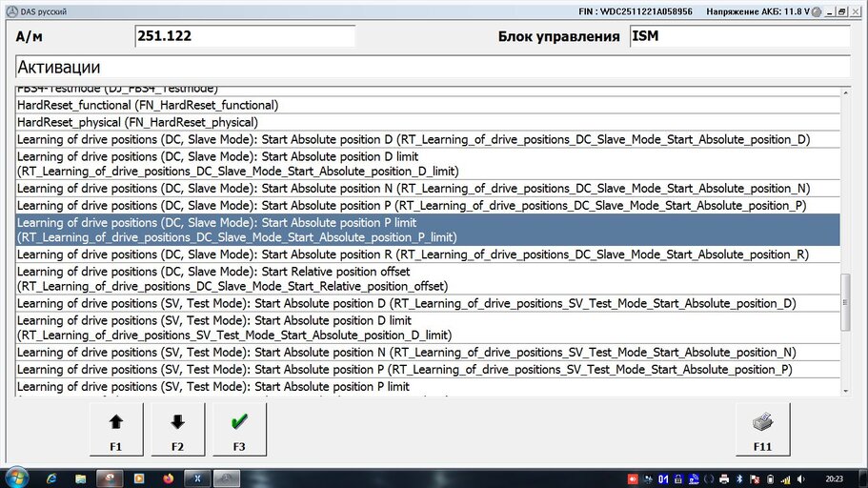The image size is (868, 488).
Task: Open Windows Media Player from taskbar
Action: point(139,478)
